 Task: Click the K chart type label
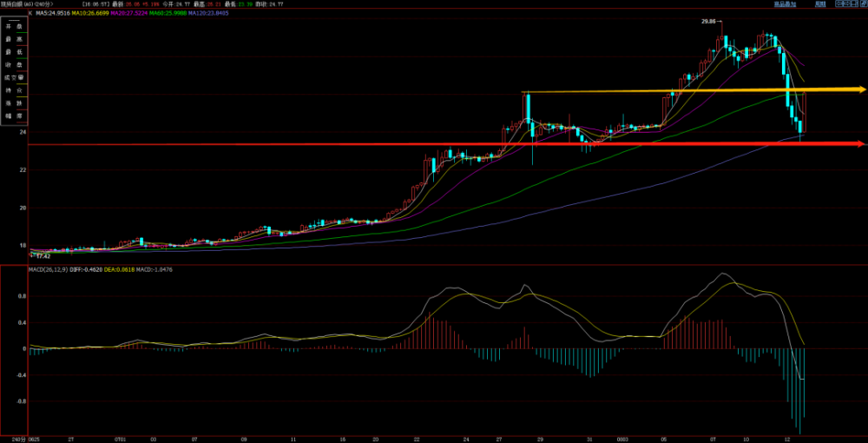(x=30, y=13)
